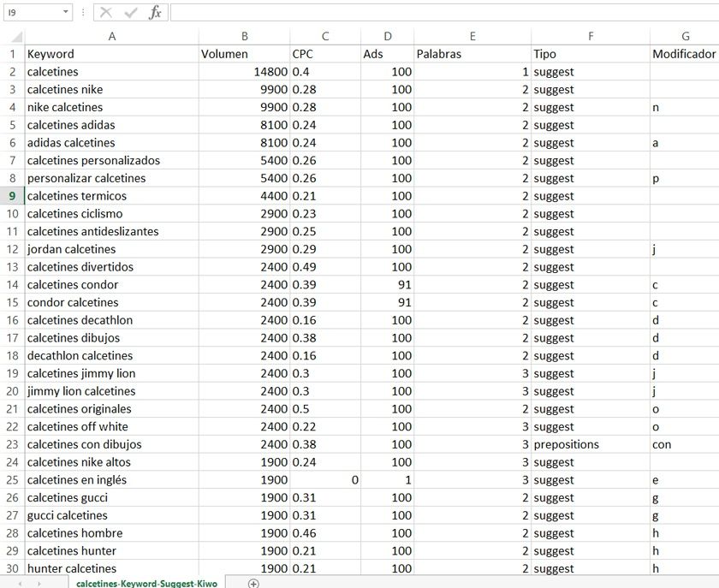Open the calcetines-Keyword-Suggest-Kiwo sheet tab
Screen dimensions: 719x588
(146, 583)
